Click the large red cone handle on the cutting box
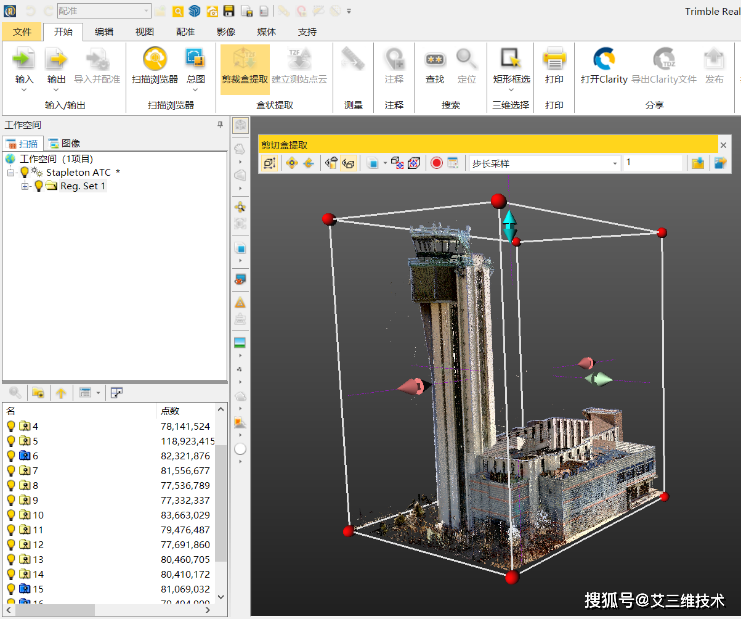Image resolution: width=741 pixels, height=619 pixels. point(413,386)
